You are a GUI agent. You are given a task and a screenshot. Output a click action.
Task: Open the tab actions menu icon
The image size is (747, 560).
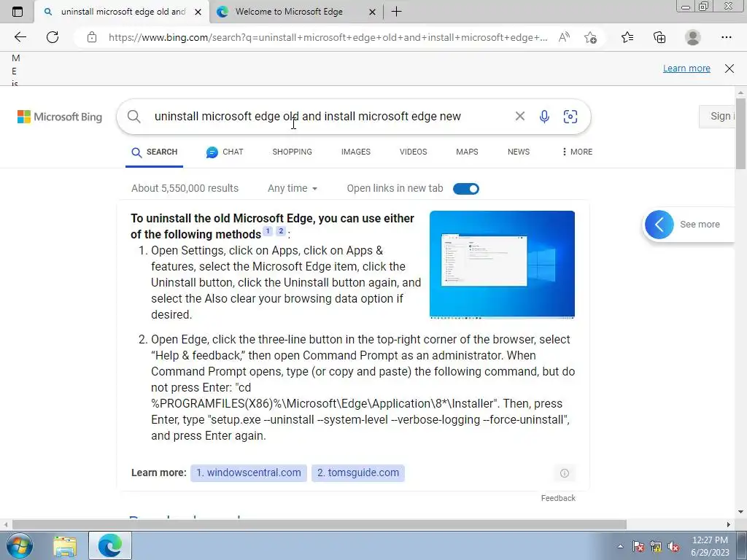point(18,12)
